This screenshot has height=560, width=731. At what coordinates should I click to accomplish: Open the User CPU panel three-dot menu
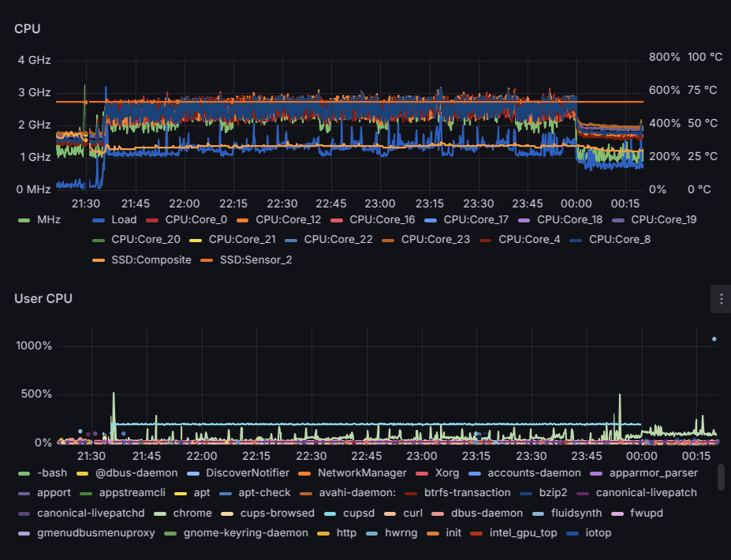pos(721,299)
